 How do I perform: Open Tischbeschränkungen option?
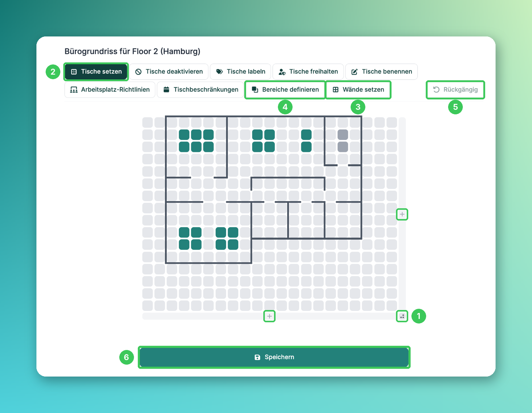coord(201,89)
